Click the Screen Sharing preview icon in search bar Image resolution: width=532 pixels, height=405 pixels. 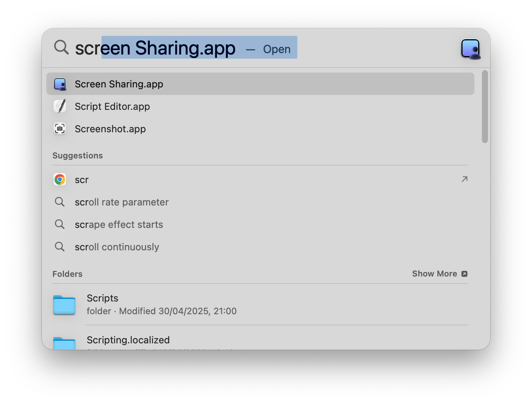[471, 49]
